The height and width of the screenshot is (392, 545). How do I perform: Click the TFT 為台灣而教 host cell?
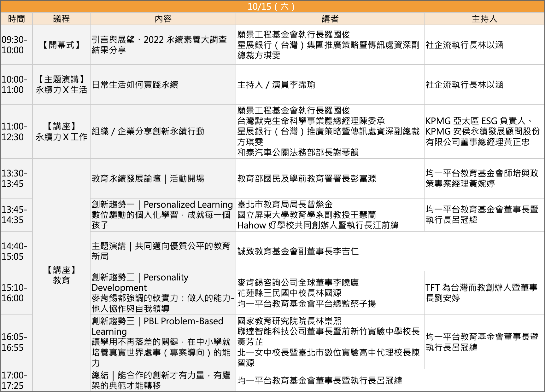[484, 293]
